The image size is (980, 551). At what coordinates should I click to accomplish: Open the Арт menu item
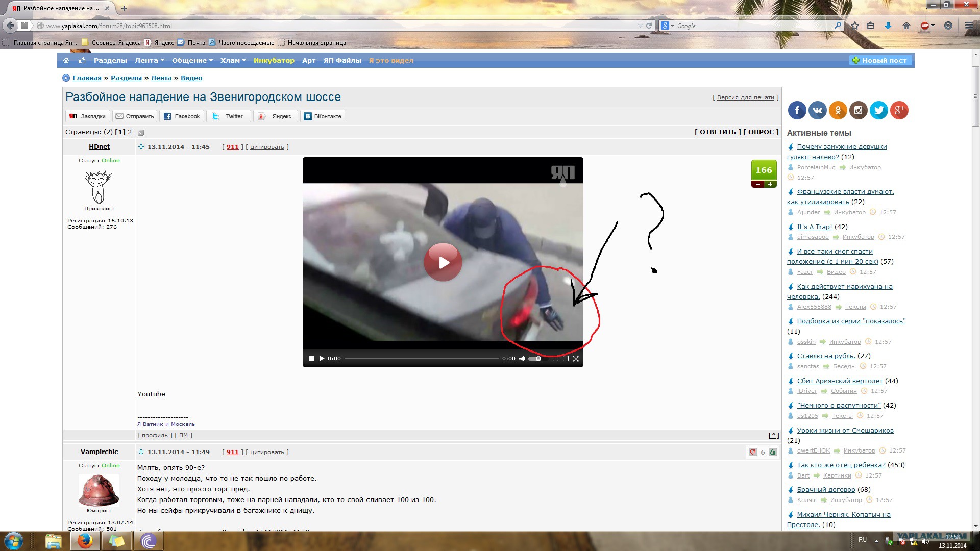click(309, 60)
